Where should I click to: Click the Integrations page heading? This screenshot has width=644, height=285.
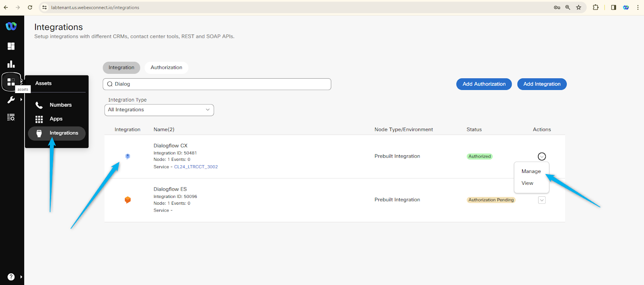pos(58,27)
